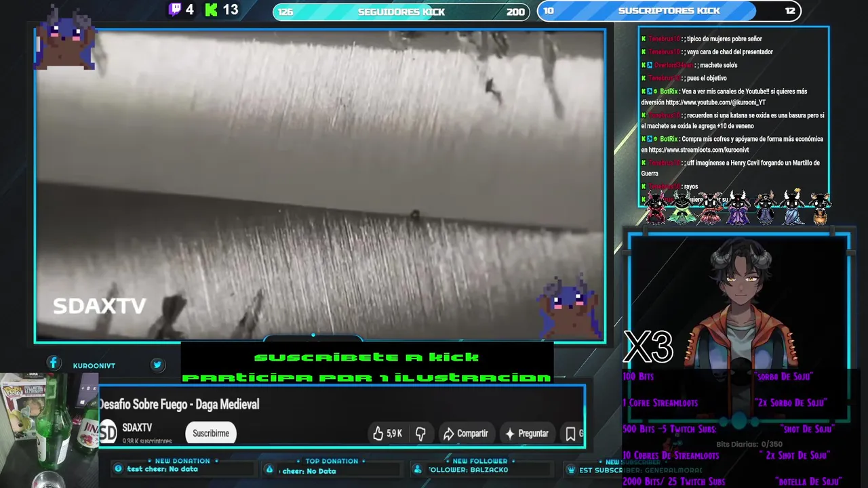The image size is (868, 488).
Task: Click the 5,9 K like count
Action: point(394,433)
